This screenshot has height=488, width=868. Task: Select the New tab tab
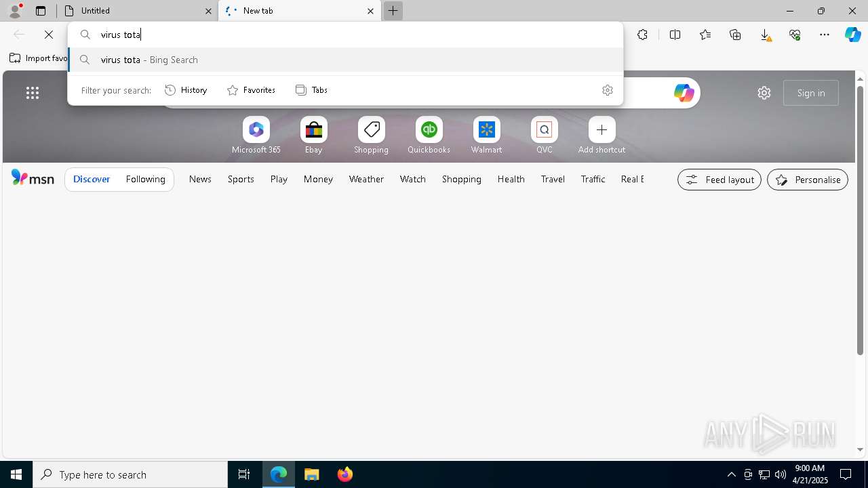(299, 11)
